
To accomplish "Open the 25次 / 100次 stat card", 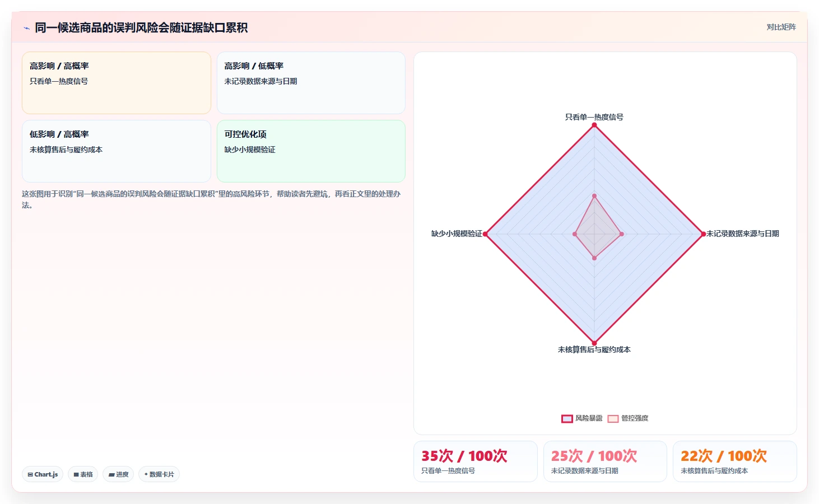I will tap(605, 461).
